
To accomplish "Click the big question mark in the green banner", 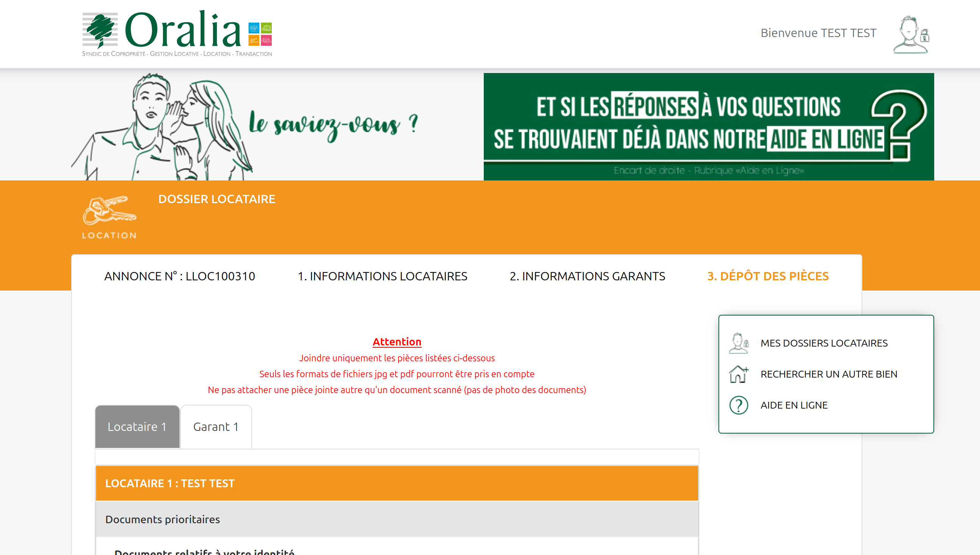I will coord(899,124).
